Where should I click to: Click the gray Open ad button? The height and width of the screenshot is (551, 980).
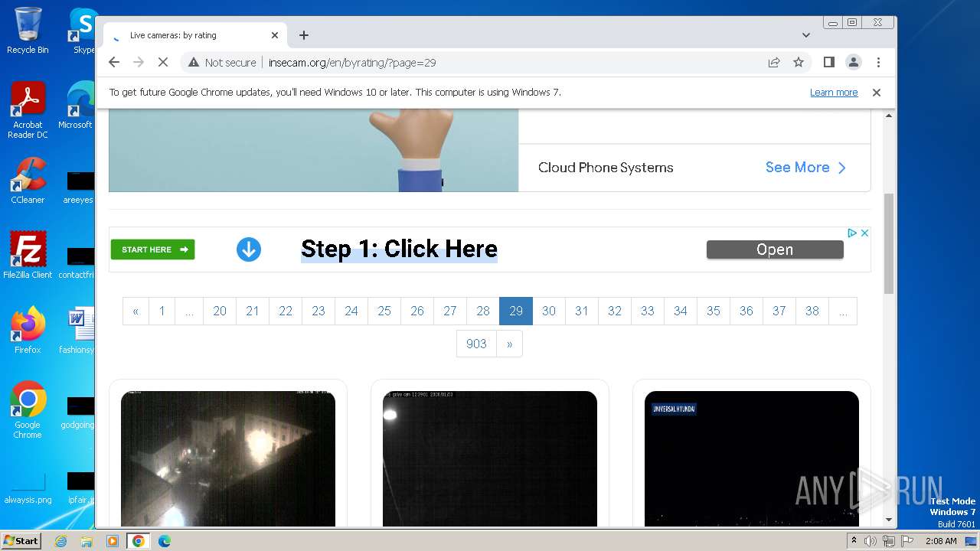[775, 249]
